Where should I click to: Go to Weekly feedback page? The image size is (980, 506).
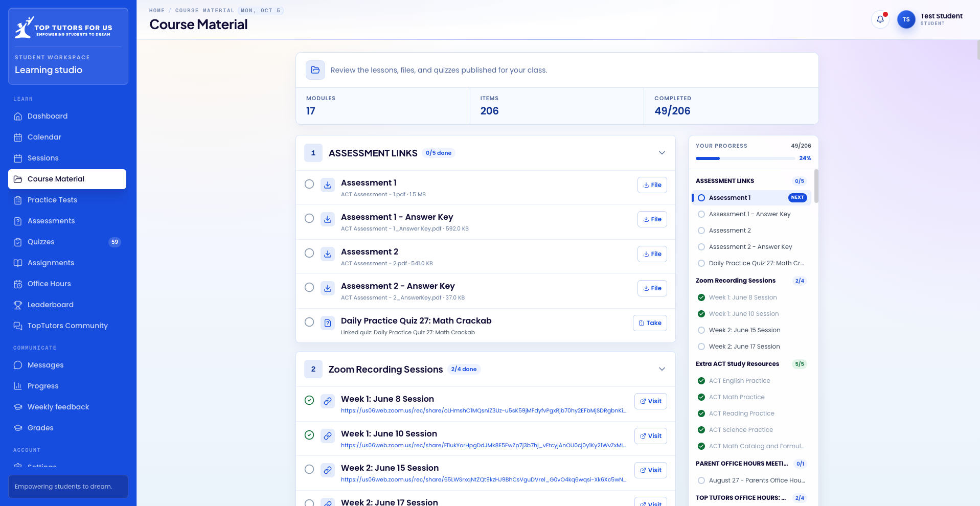click(67, 407)
